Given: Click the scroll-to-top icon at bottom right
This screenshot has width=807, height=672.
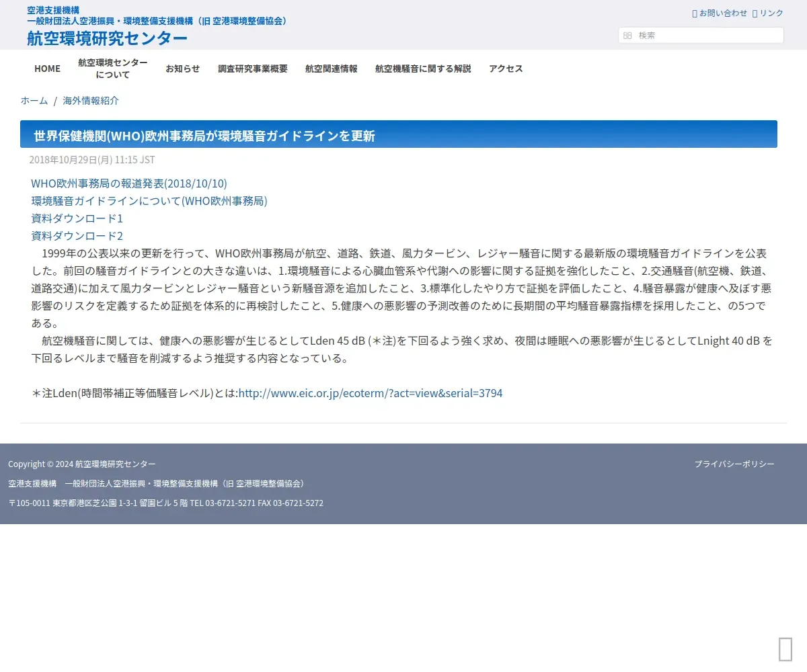Looking at the screenshot, I should [x=785, y=649].
